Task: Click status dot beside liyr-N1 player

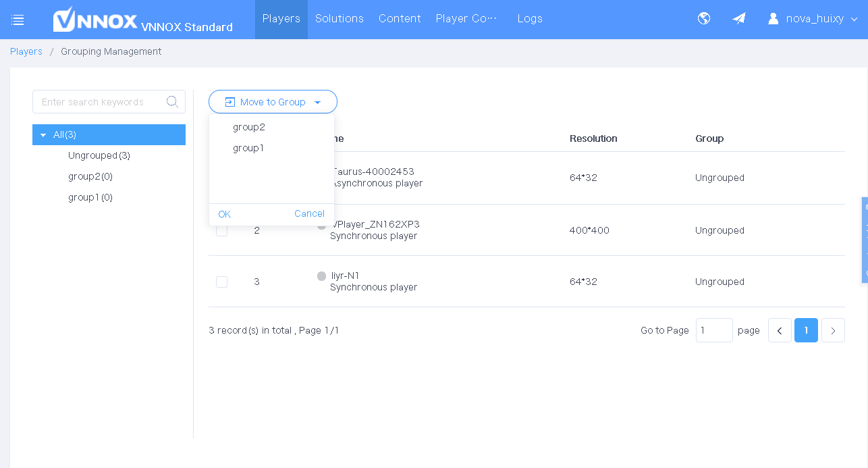Action: click(x=322, y=276)
